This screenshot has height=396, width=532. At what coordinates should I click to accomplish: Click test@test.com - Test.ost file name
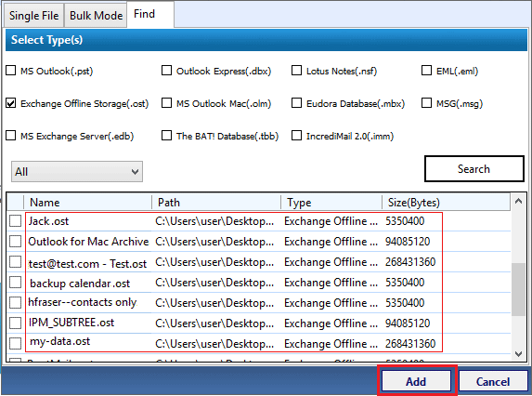tap(88, 264)
